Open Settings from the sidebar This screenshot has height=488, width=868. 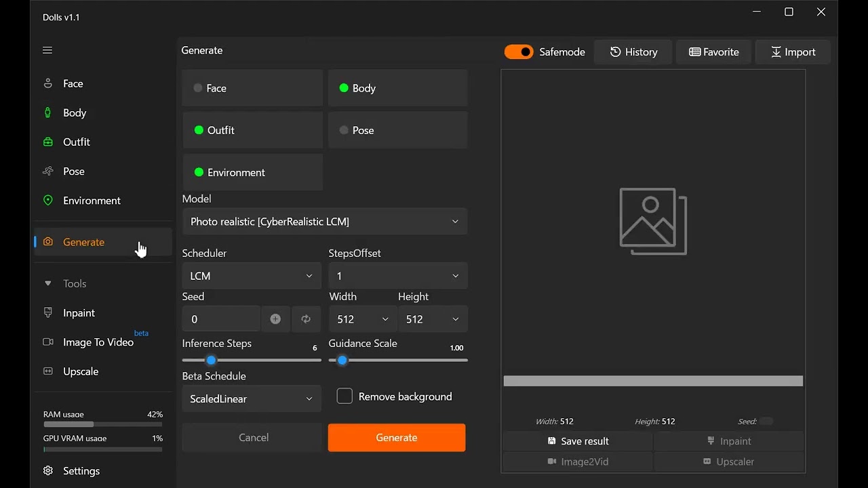pos(102,470)
